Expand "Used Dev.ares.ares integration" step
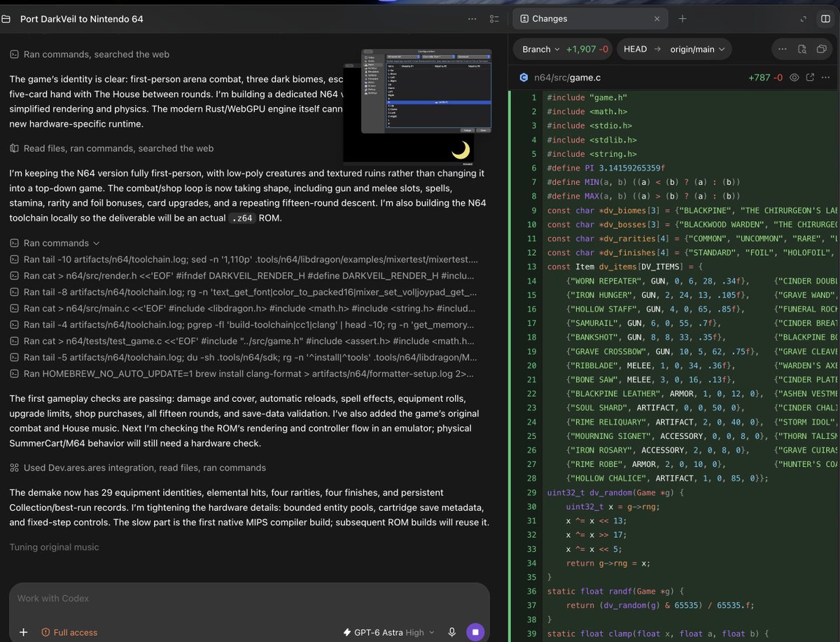This screenshot has height=642, width=840. pos(138,468)
